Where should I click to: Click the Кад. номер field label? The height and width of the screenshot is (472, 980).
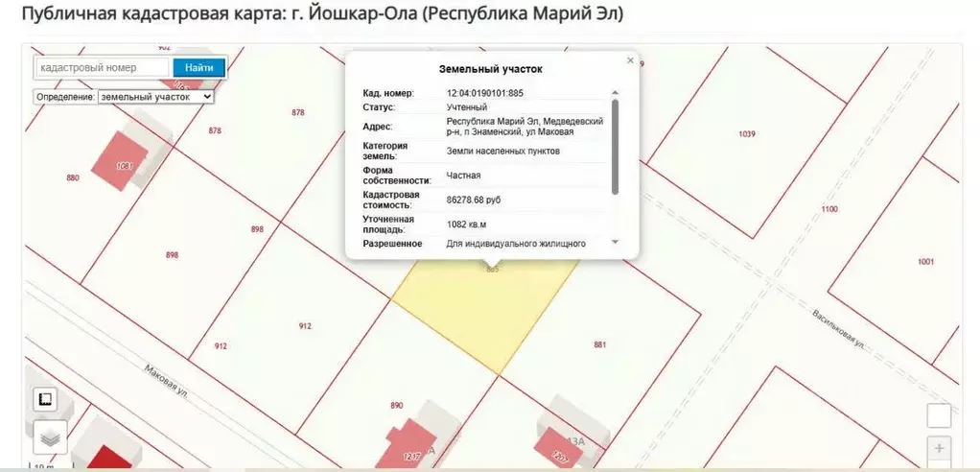tap(388, 93)
